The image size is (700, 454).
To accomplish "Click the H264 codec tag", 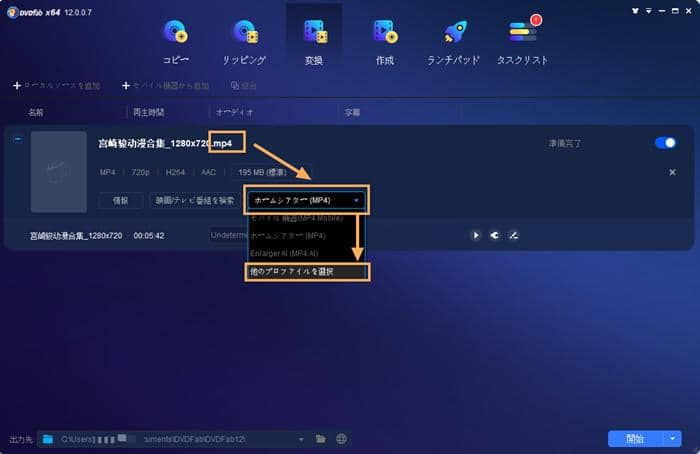I will coord(175,172).
